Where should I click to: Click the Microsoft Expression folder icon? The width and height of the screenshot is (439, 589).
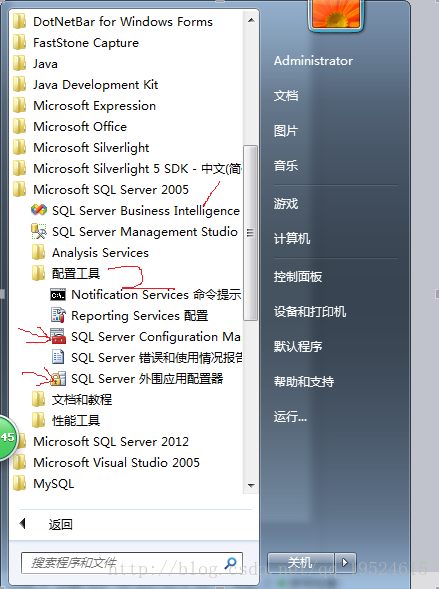19,106
